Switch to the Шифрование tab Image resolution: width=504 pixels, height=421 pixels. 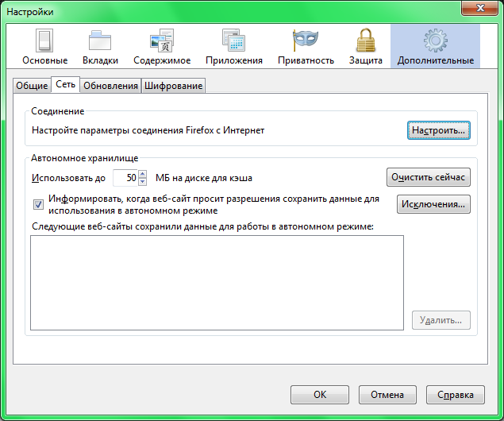tap(173, 86)
